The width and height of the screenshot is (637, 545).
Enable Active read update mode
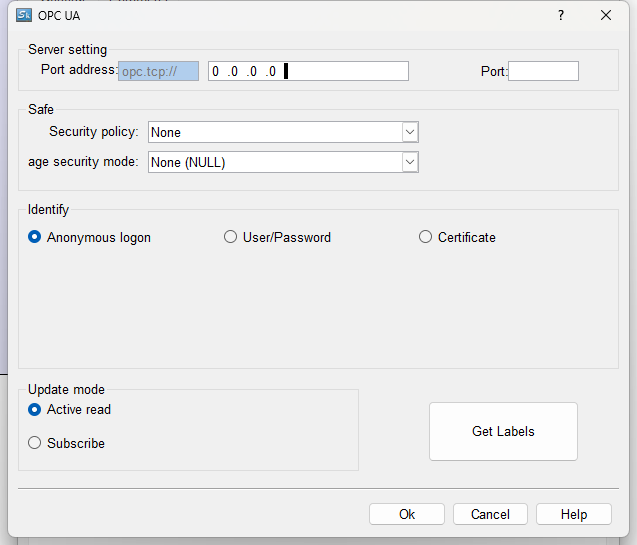coord(35,409)
